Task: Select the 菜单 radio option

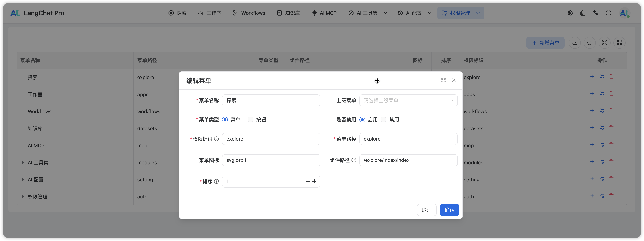Action: click(225, 120)
